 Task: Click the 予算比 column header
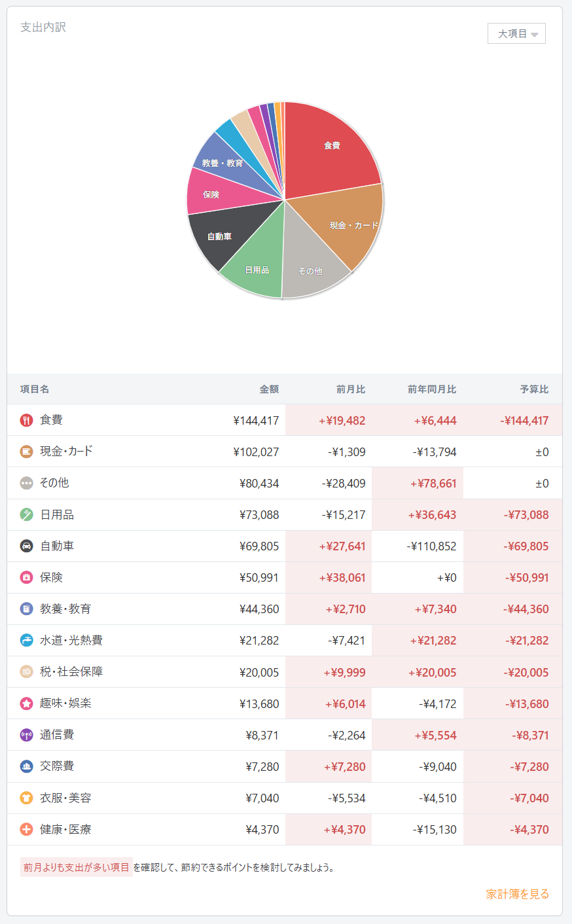tap(534, 389)
